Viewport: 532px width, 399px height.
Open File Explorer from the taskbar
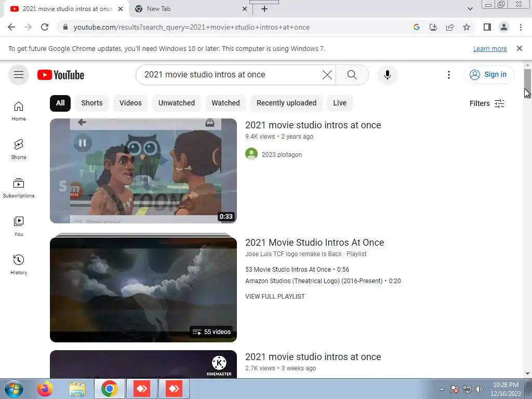click(77, 389)
